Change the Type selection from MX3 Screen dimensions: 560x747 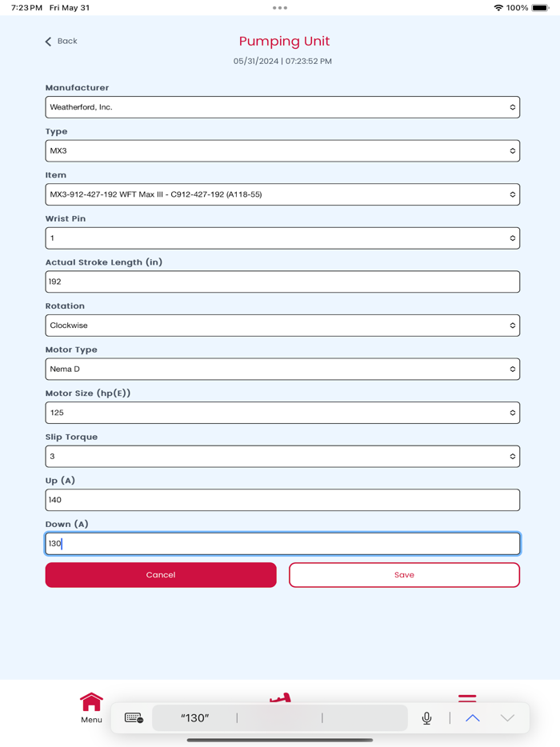pyautogui.click(x=282, y=150)
